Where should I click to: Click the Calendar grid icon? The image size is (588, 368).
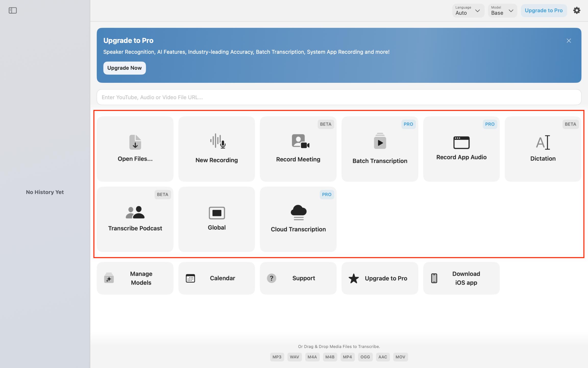click(190, 278)
